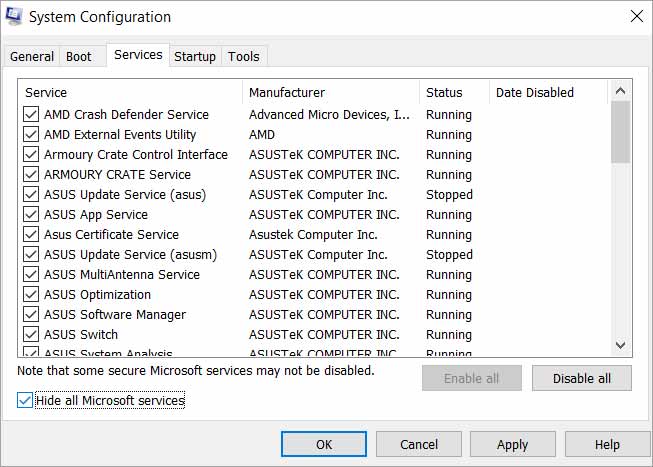This screenshot has width=653, height=467.
Task: Click the AMD manufacturer cell
Action: click(x=262, y=135)
